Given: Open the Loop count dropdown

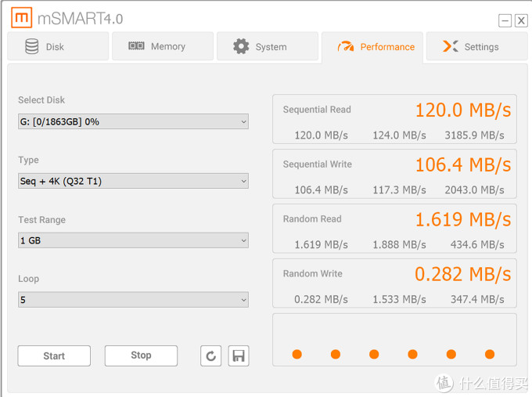Looking at the screenshot, I should click(133, 299).
